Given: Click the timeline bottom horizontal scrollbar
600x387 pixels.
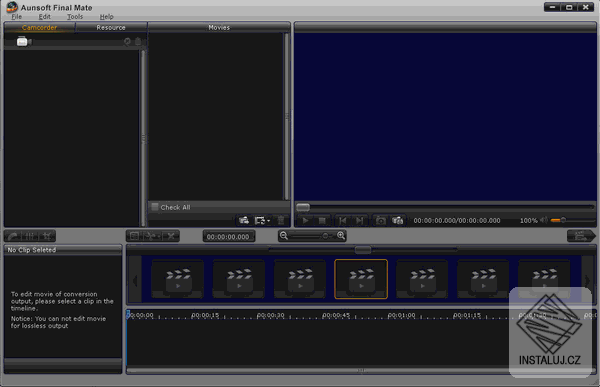Looking at the screenshot, I should [x=361, y=371].
